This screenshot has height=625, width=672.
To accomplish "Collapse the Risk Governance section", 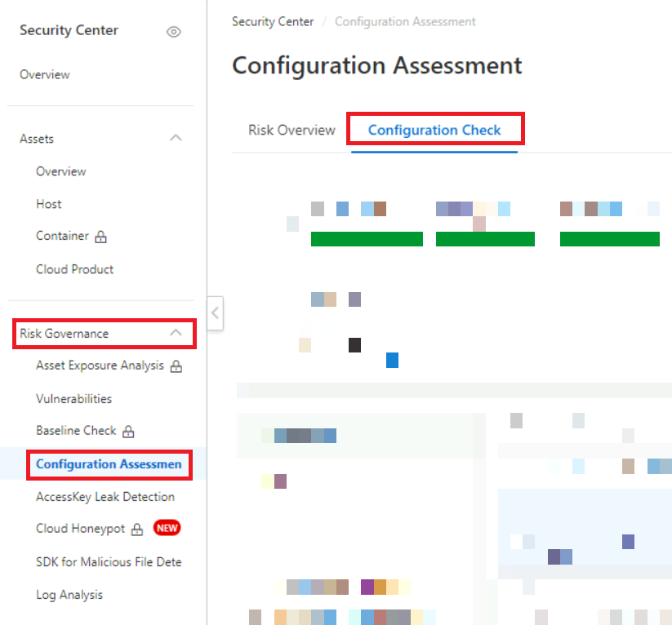I will (176, 333).
